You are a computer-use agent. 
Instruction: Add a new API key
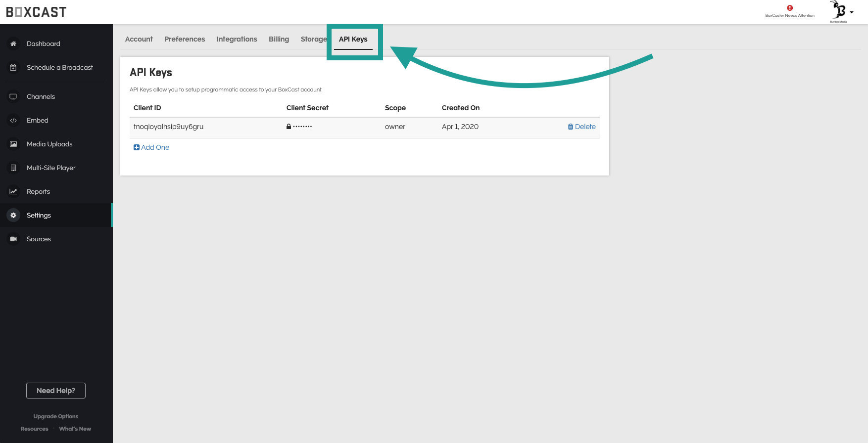(151, 147)
